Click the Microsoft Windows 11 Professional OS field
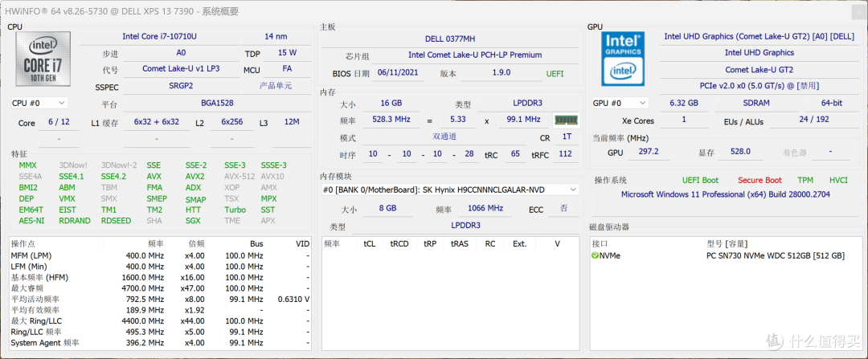The height and width of the screenshot is (359, 868). tap(725, 194)
